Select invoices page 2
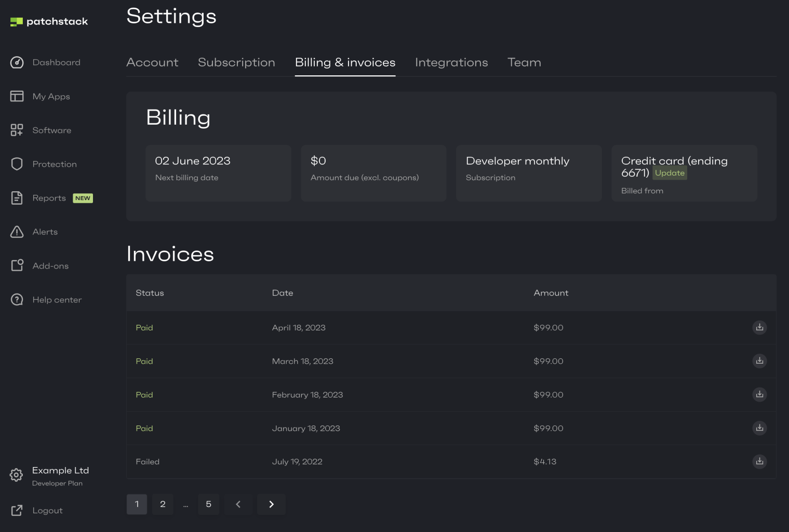The width and height of the screenshot is (789, 532). click(163, 504)
